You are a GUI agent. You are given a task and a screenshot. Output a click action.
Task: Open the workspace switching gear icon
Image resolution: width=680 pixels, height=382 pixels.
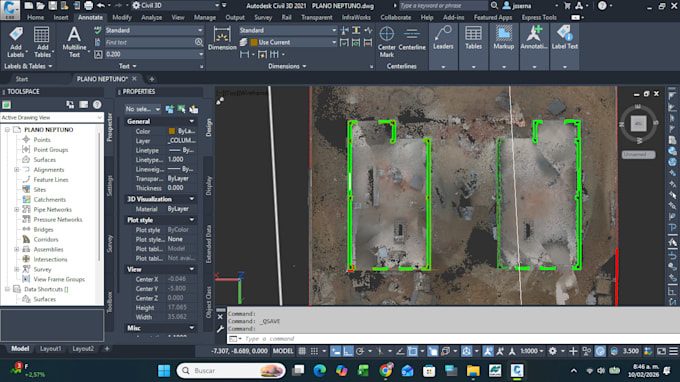(552, 351)
